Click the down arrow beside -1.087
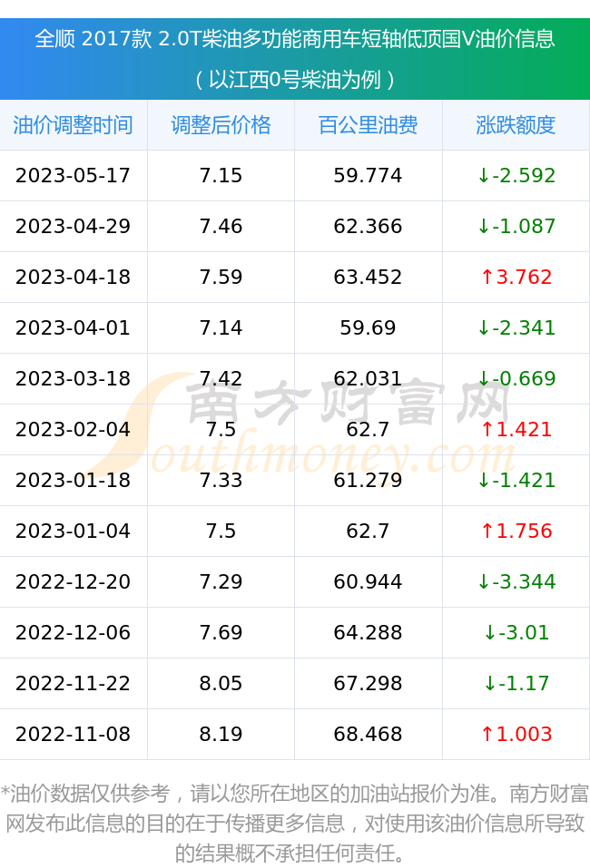The image size is (590, 868). 484,226
